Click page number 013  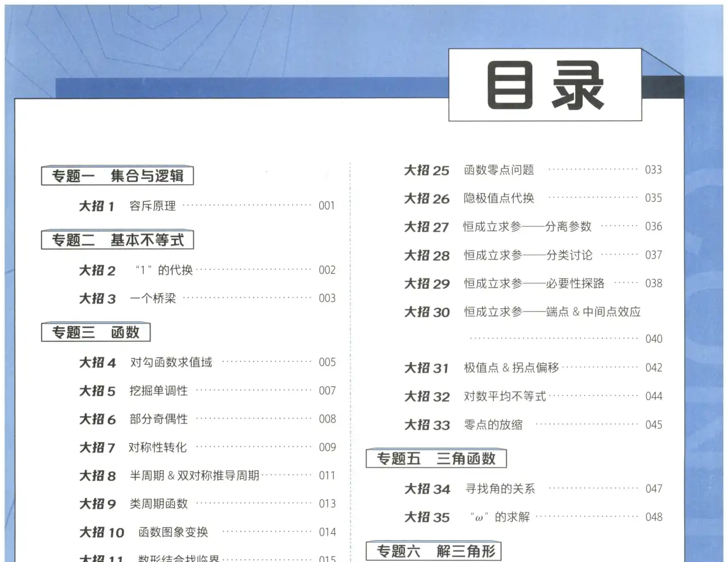coord(327,504)
